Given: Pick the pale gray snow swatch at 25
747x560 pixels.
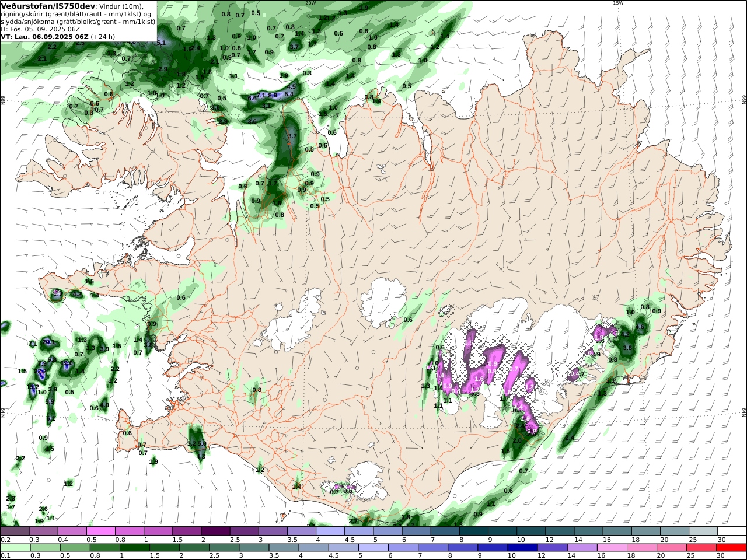Looking at the screenshot, I should 703,531.
